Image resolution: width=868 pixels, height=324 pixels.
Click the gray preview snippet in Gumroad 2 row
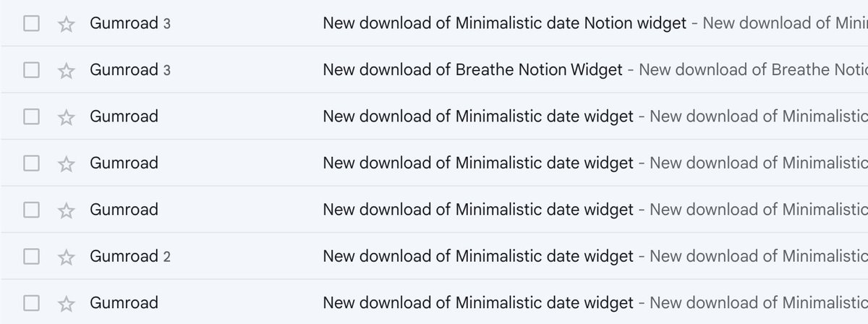click(x=758, y=255)
